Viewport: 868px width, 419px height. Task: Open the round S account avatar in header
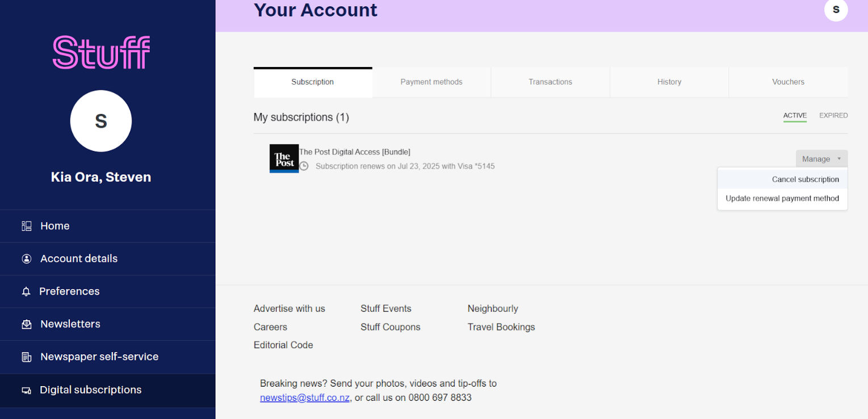coord(836,10)
